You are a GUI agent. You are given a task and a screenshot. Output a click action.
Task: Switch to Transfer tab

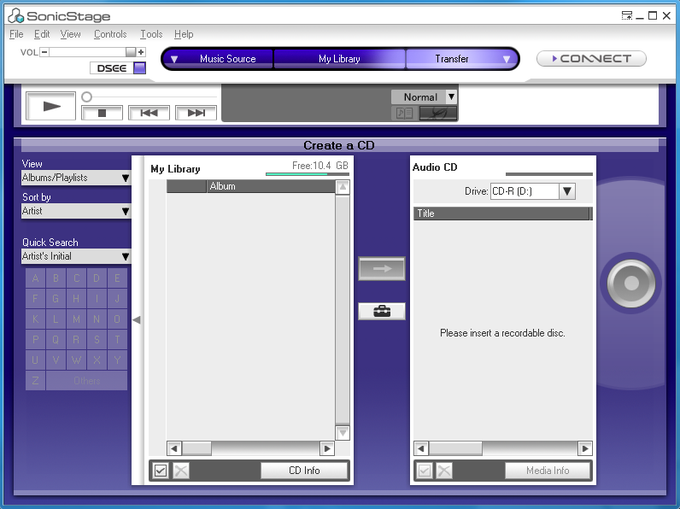coord(451,59)
